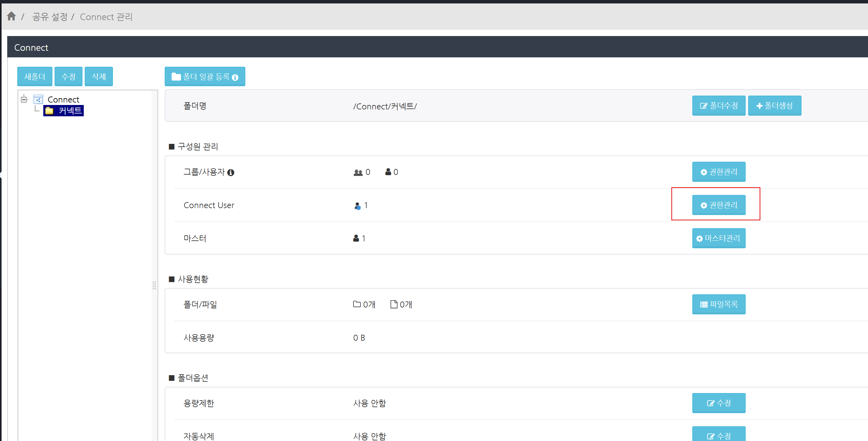868x441 pixels.
Task: Click the 폴더생성 button
Action: 774,106
